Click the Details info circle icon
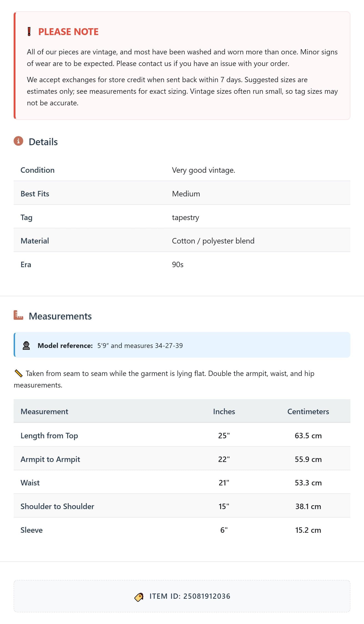 18,141
